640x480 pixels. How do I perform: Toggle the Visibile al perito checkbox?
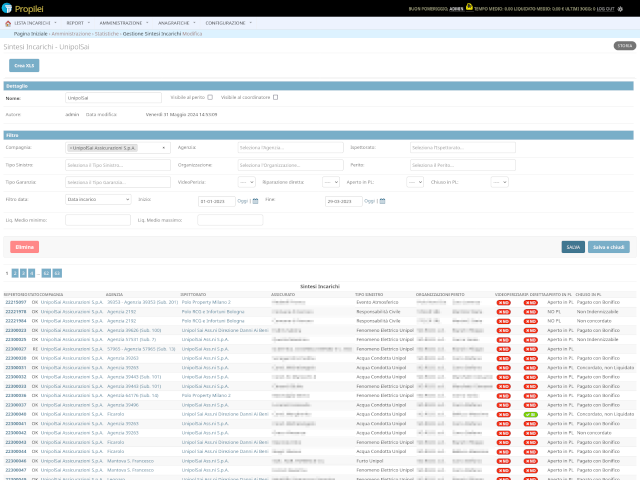210,98
